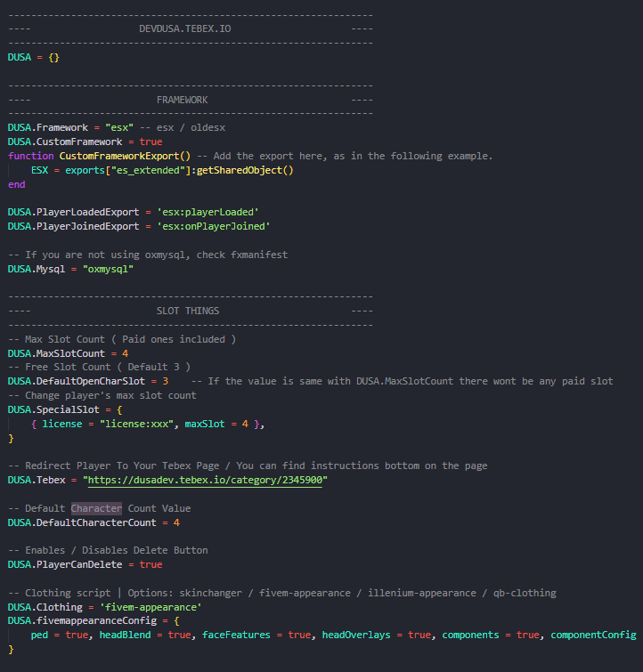Click the true value of DUSA.CustomFramework

(x=151, y=142)
